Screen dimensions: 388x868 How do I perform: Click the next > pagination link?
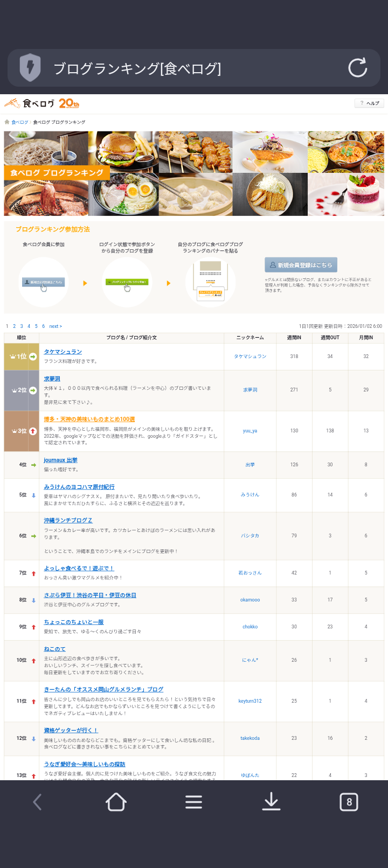point(56,326)
